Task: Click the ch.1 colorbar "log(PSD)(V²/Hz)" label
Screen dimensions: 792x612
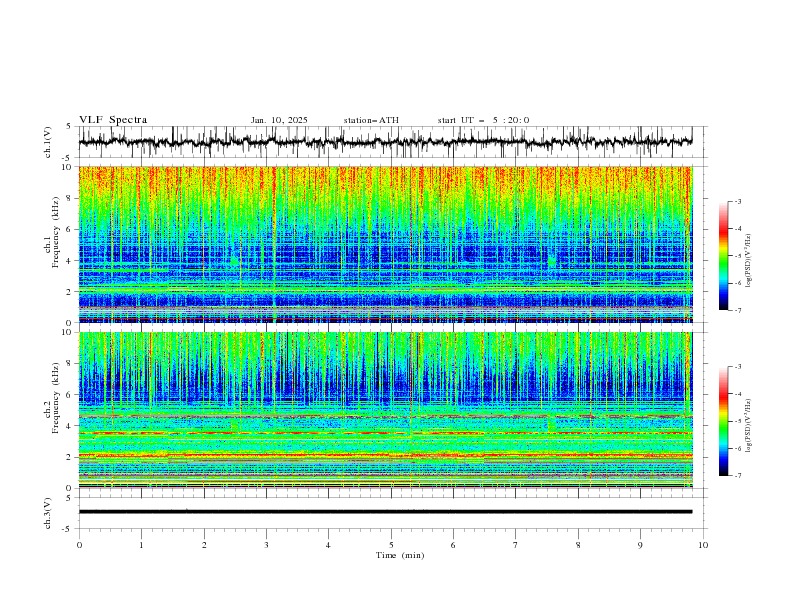Action: pyautogui.click(x=748, y=261)
